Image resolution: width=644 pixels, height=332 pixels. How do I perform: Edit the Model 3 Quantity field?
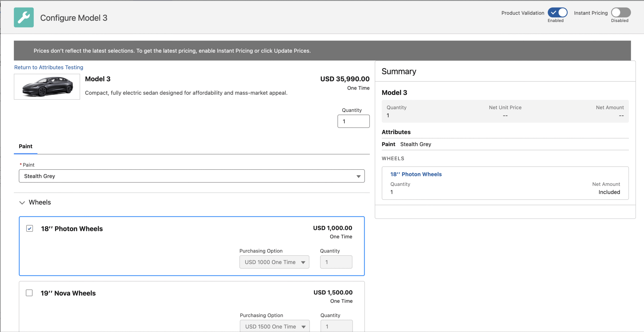353,121
